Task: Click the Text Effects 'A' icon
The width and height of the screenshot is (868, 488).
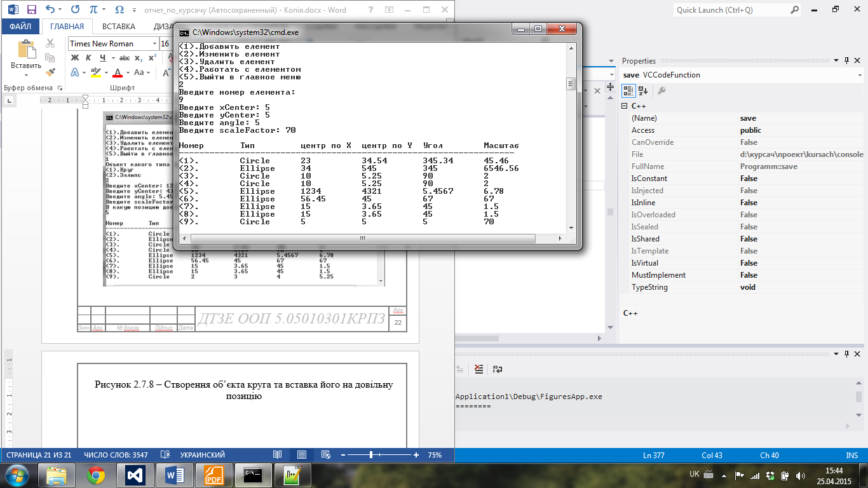Action: [x=74, y=72]
